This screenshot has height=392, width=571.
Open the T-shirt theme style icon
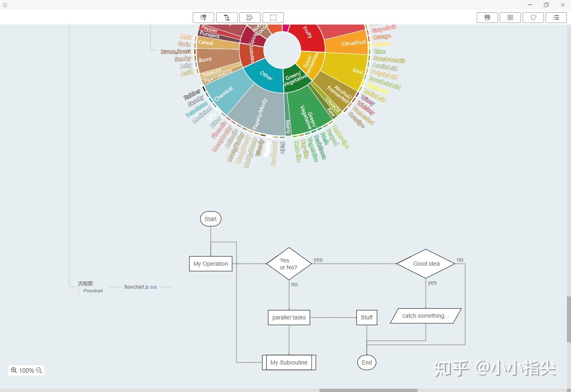tap(533, 18)
